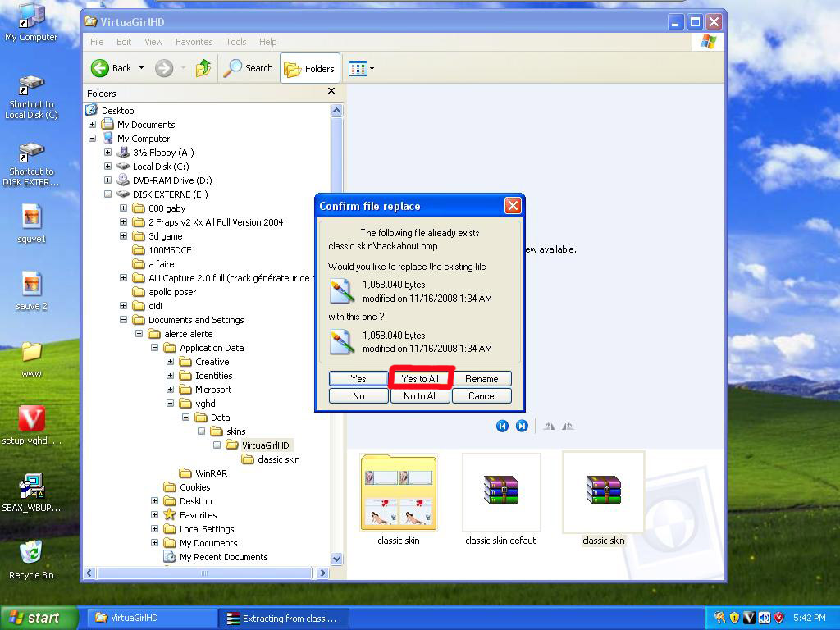
Task: Toggle the Folders pane button
Action: pos(309,68)
